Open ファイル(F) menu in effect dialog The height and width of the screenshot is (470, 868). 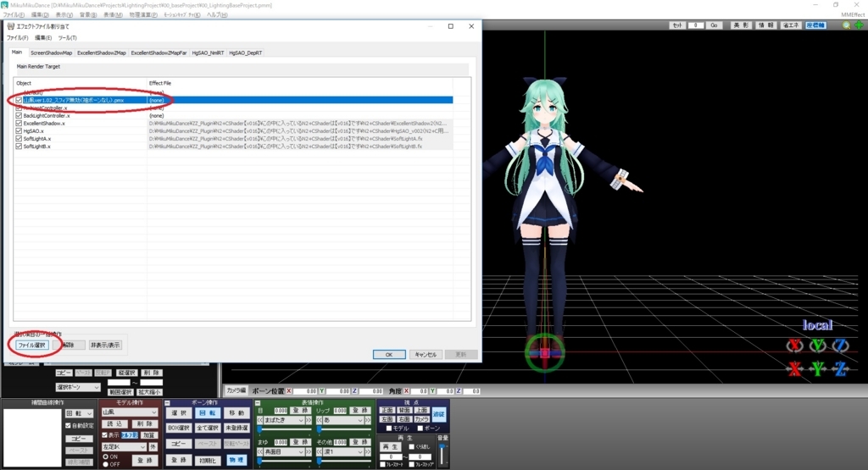click(x=17, y=37)
